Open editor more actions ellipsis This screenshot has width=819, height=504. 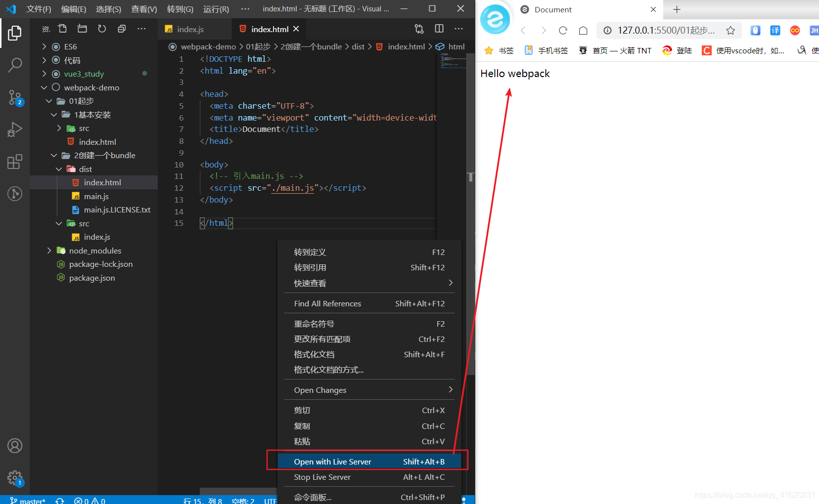(458, 29)
